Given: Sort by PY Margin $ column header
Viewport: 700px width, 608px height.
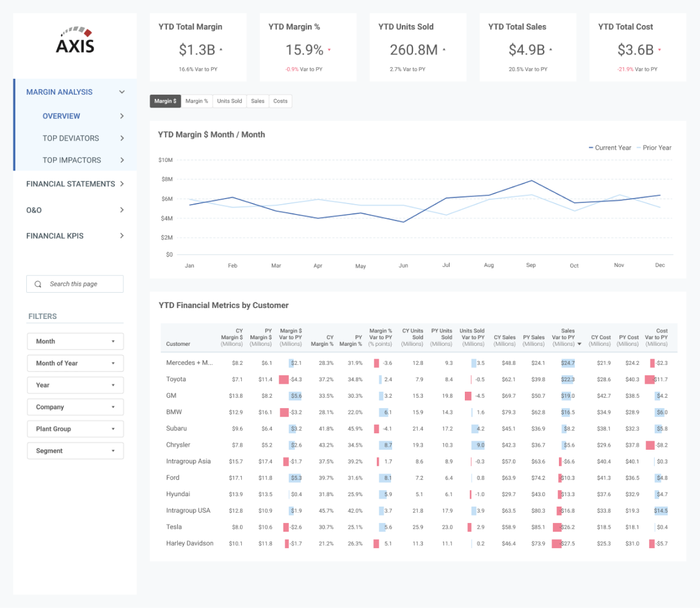Looking at the screenshot, I should [261, 337].
